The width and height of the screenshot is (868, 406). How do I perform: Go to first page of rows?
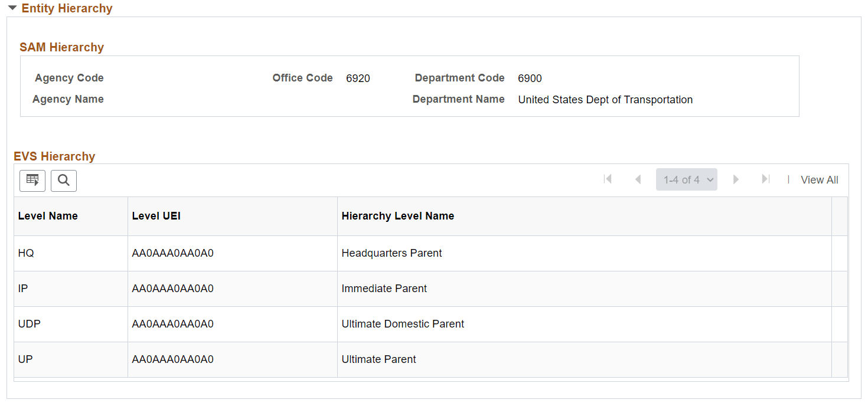(608, 179)
